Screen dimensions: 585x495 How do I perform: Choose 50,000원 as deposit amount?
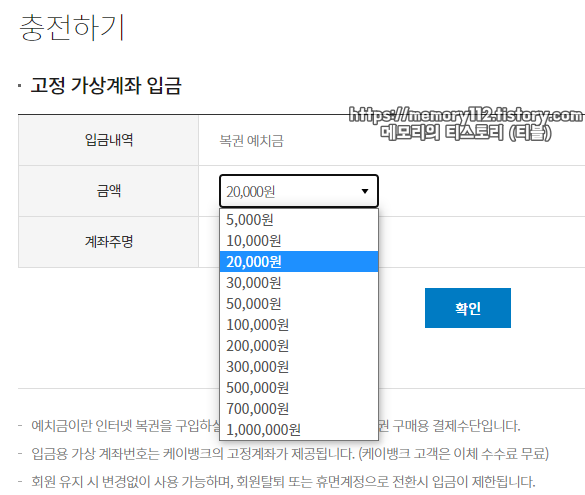299,304
